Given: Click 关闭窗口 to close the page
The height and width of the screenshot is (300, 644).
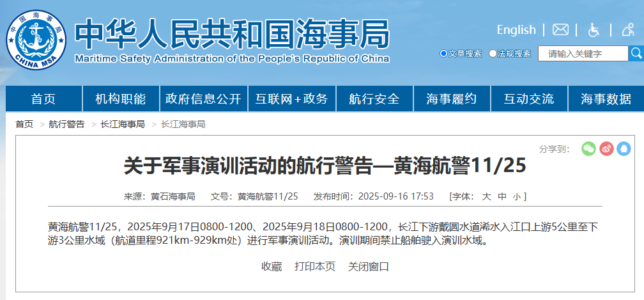Looking at the screenshot, I should pos(369,266).
